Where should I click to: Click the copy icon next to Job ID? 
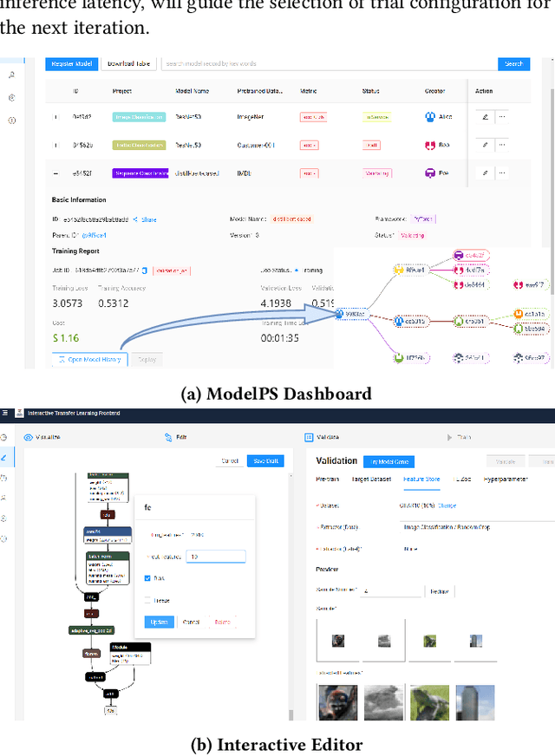pyautogui.click(x=145, y=270)
